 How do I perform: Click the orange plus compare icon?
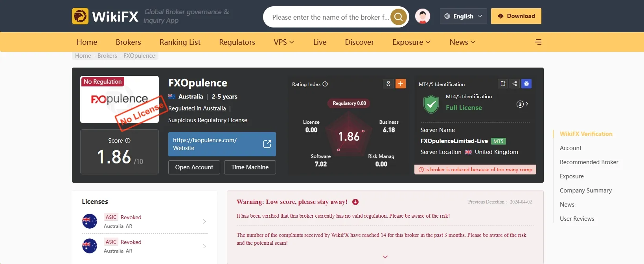click(x=401, y=84)
